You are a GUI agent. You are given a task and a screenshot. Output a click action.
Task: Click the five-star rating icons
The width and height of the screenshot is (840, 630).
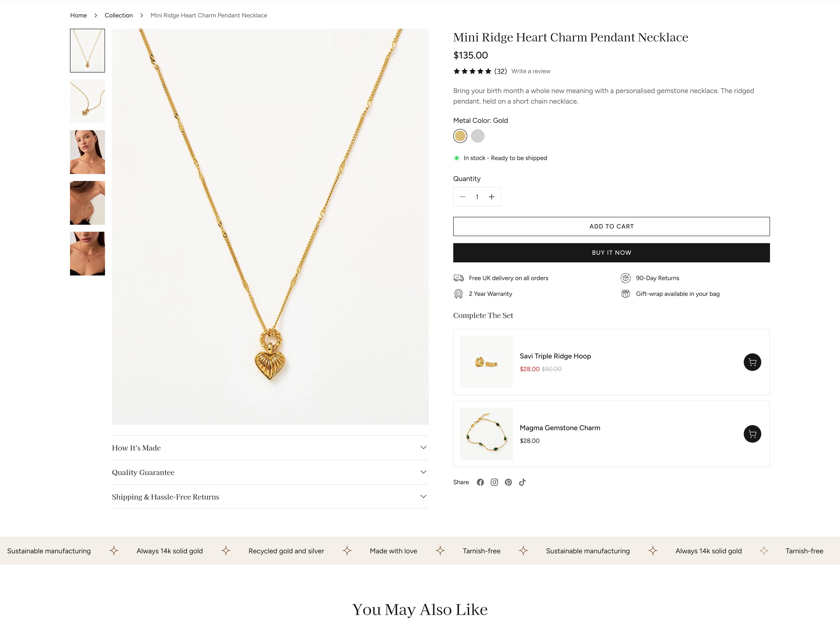click(x=472, y=71)
